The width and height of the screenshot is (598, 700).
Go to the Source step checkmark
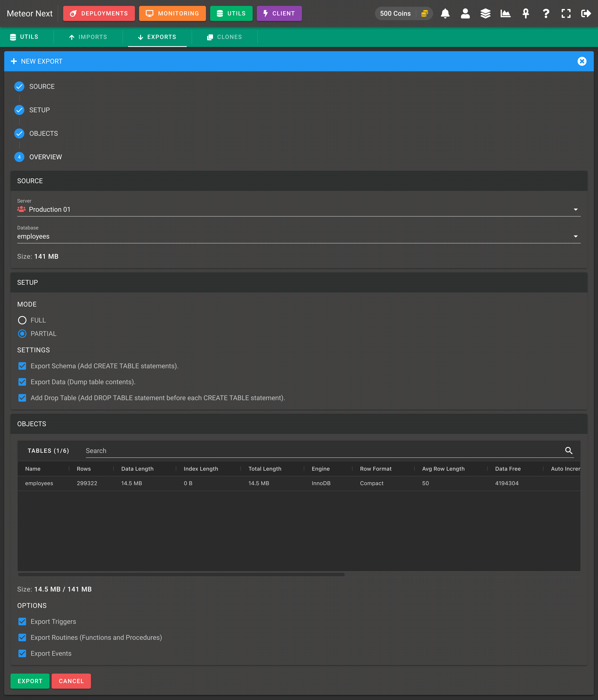point(19,86)
